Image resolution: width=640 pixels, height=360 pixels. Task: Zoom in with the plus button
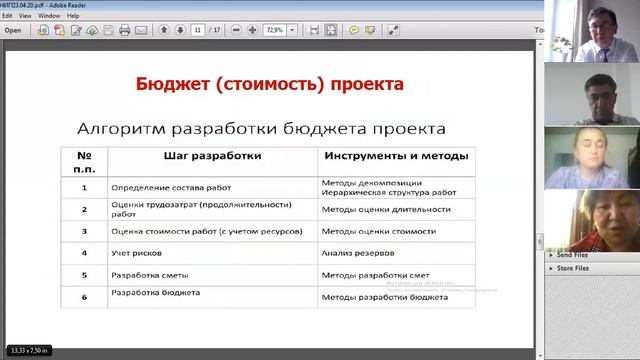click(x=253, y=30)
